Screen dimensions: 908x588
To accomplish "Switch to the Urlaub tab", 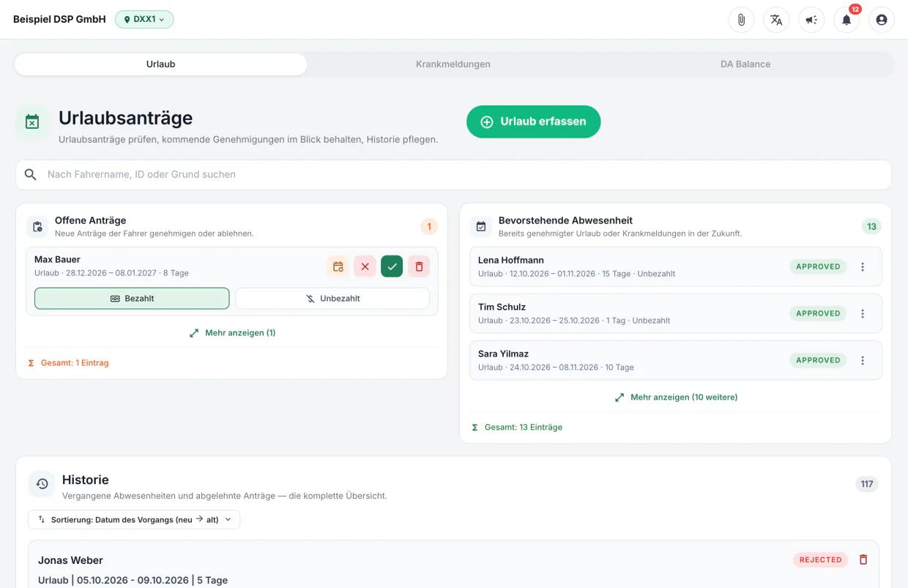I will point(160,64).
